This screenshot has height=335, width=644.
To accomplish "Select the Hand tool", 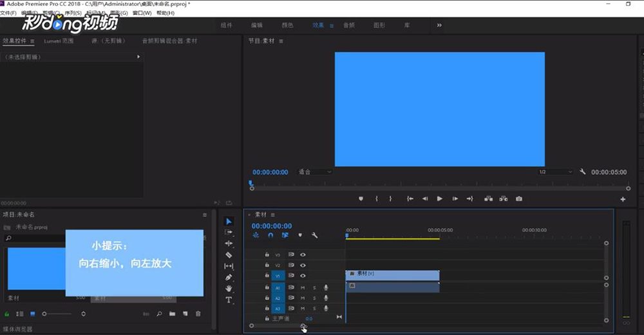I will pyautogui.click(x=229, y=289).
